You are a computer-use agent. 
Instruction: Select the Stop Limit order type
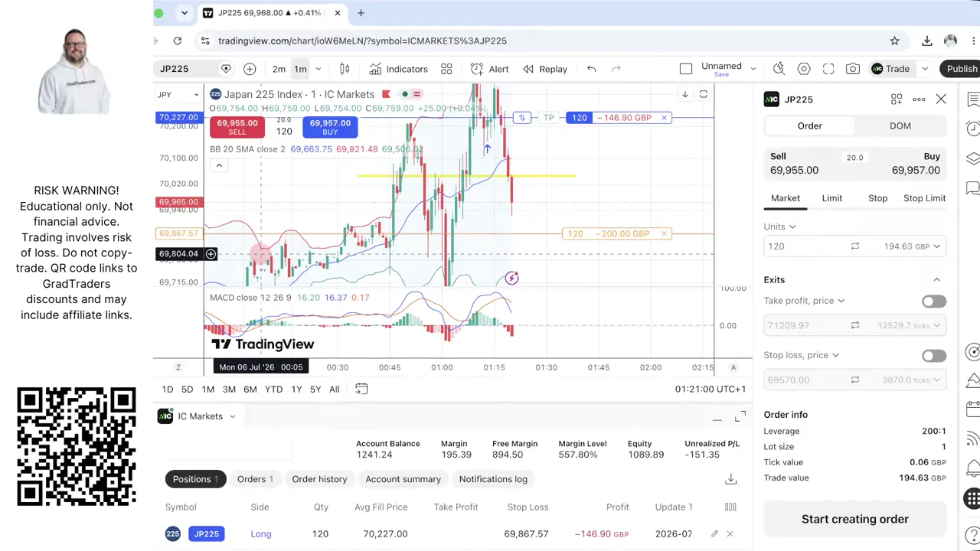[925, 198]
